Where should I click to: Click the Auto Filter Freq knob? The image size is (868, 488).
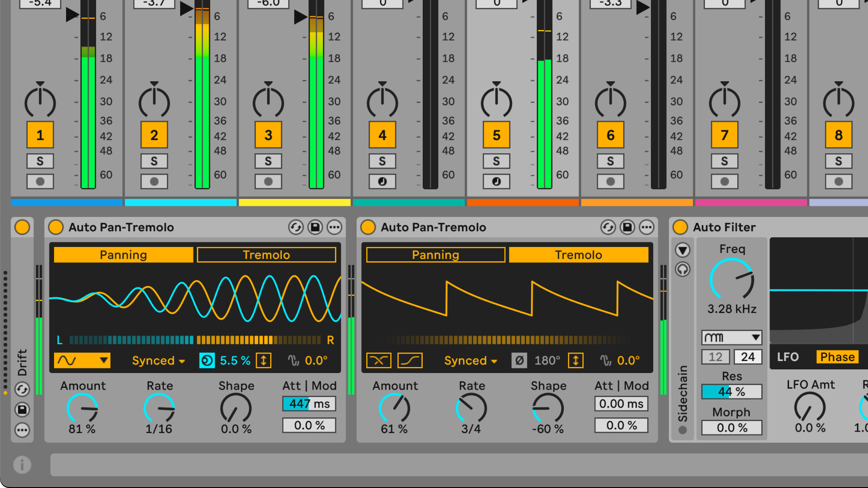click(732, 279)
